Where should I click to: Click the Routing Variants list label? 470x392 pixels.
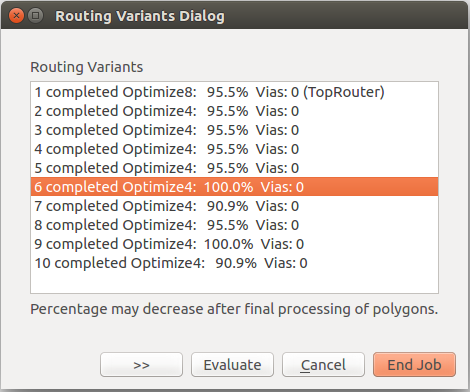pyautogui.click(x=87, y=67)
